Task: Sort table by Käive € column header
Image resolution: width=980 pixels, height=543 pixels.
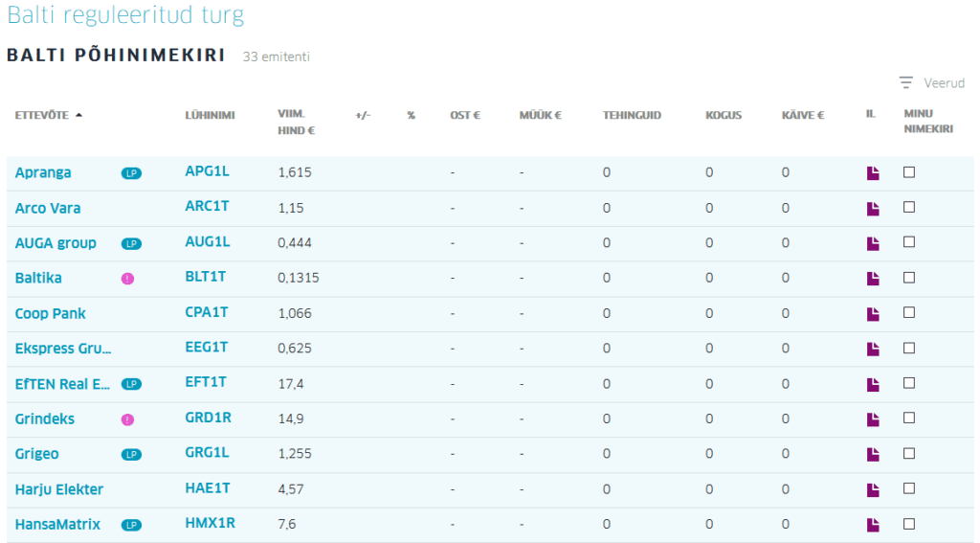Action: click(x=803, y=115)
